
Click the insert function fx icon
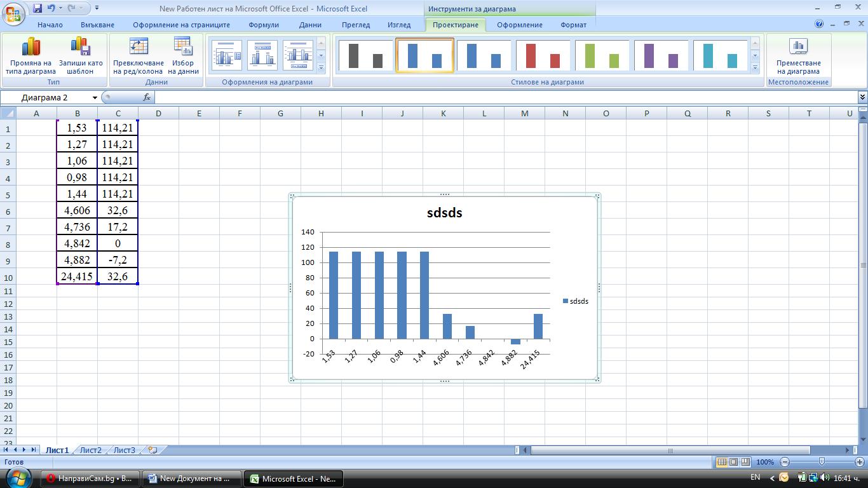pos(147,97)
